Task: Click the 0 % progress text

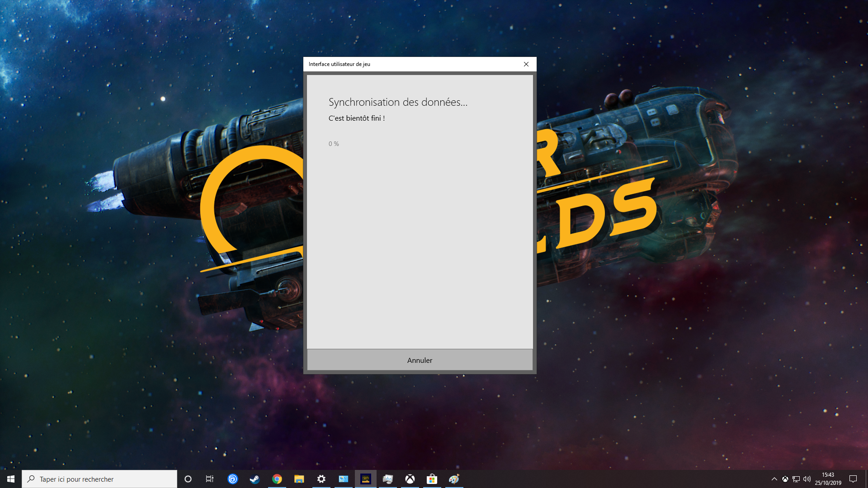Action: tap(334, 144)
